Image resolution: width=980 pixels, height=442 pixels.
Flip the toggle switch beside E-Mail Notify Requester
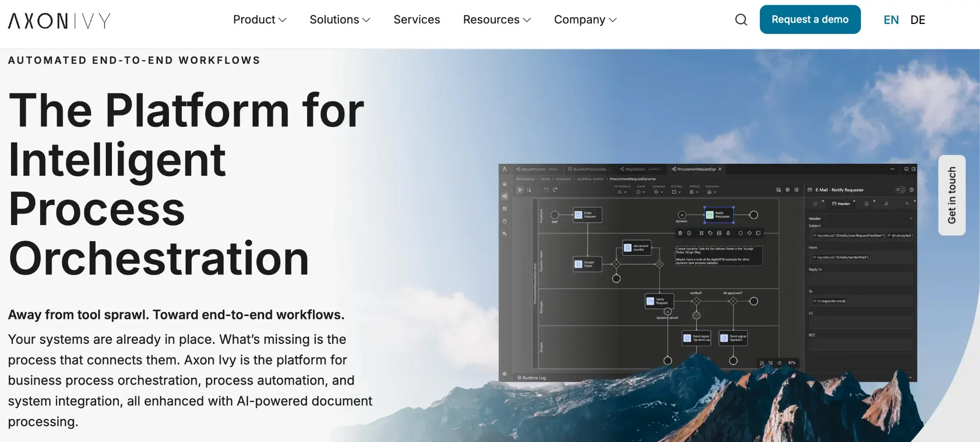pos(900,190)
